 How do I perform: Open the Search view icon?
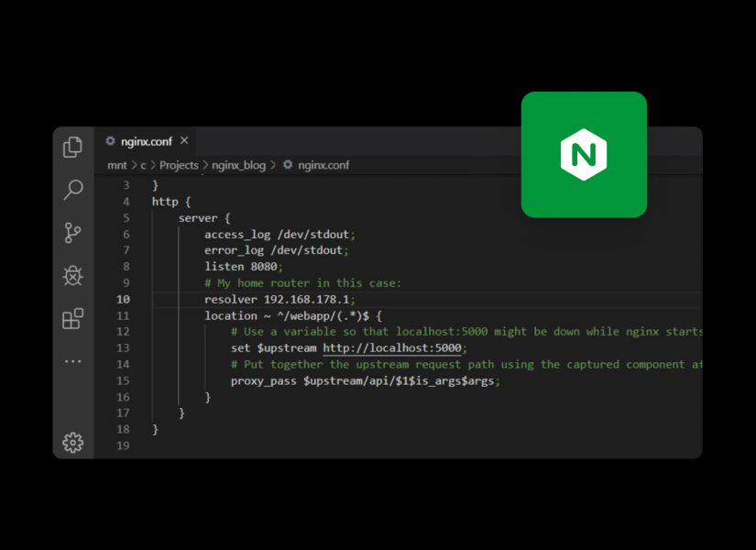[73, 190]
